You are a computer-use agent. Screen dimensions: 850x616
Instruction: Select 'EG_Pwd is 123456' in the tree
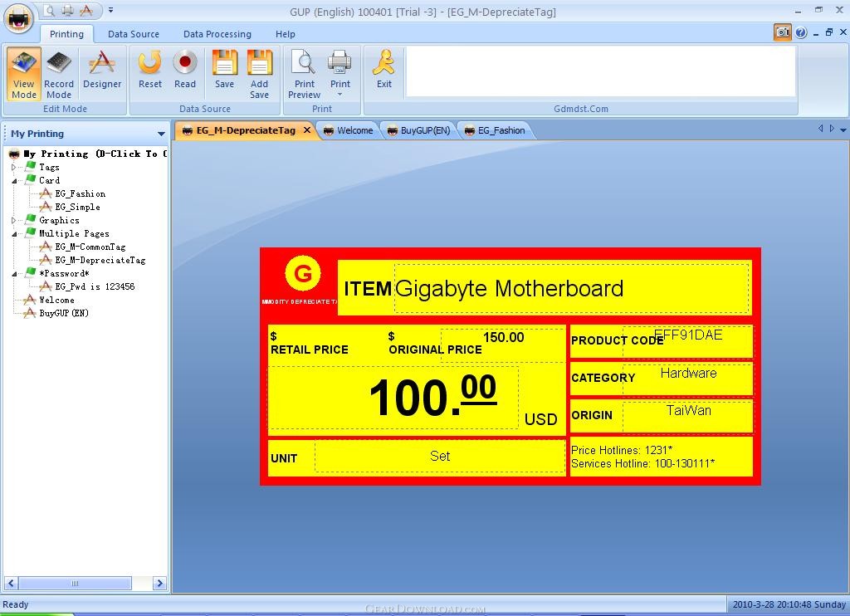95,286
